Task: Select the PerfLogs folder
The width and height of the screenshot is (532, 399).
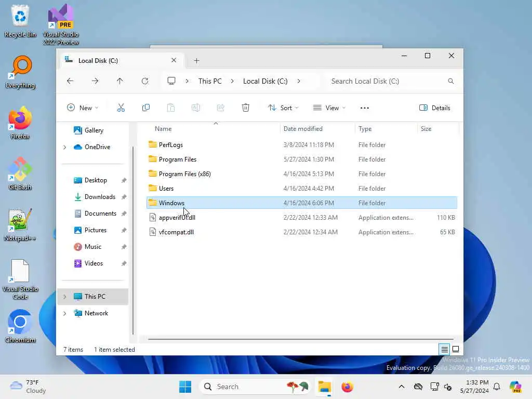Action: point(302,145)
